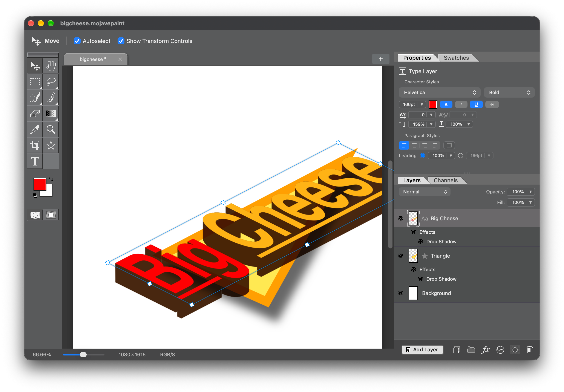The width and height of the screenshot is (564, 392).
Task: Switch to the Channels tab
Action: [446, 180]
